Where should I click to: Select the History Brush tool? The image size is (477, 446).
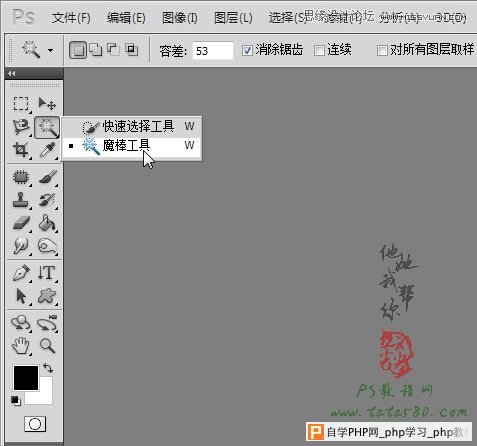coord(47,200)
